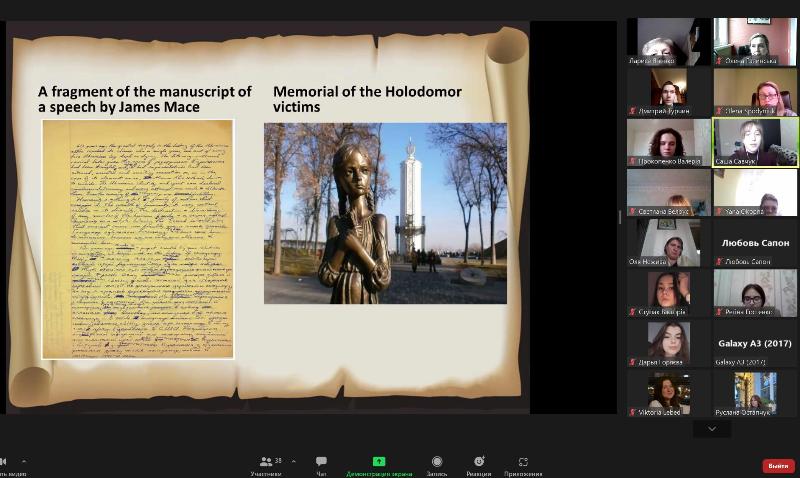Screen dimensions: 800x478
Task: Select Дмитрий's video tile in gallery
Action: coord(668,92)
